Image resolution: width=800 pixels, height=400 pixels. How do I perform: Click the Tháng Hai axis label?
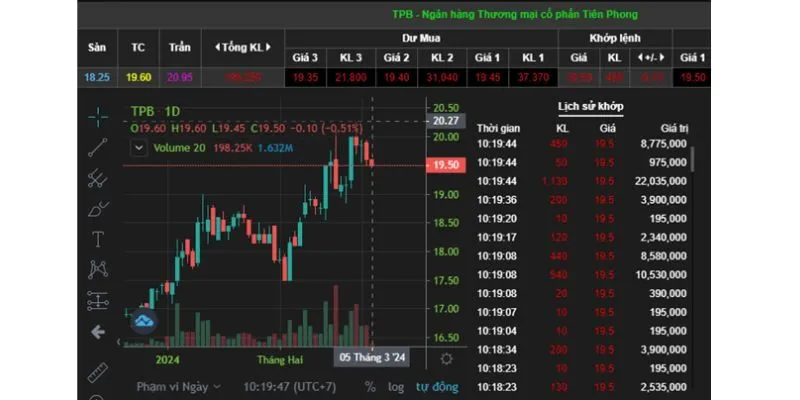pyautogui.click(x=280, y=359)
